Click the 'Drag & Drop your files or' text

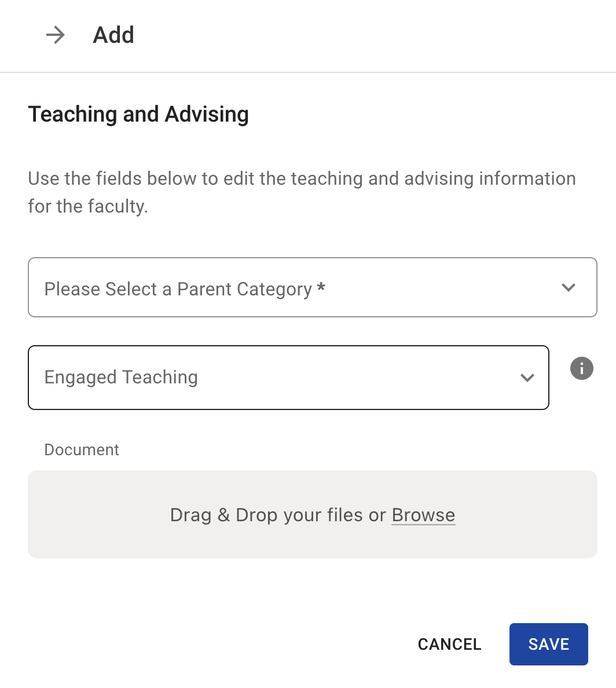pos(278,515)
